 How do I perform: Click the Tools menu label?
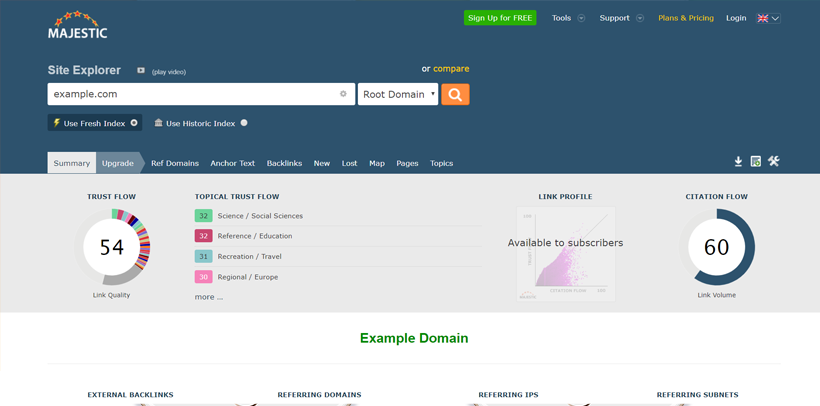tap(561, 18)
